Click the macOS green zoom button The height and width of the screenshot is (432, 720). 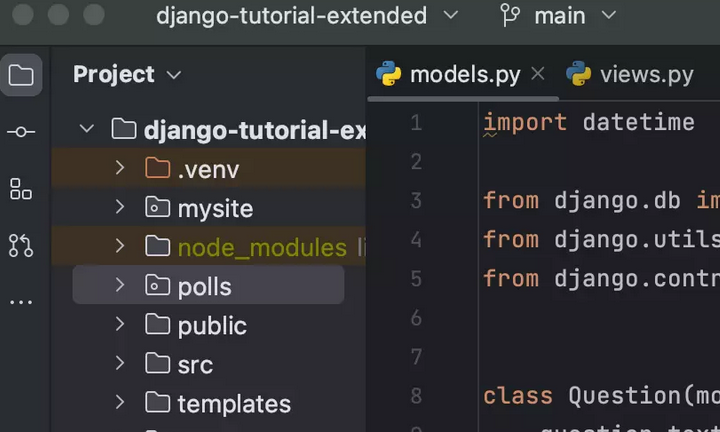tap(94, 15)
